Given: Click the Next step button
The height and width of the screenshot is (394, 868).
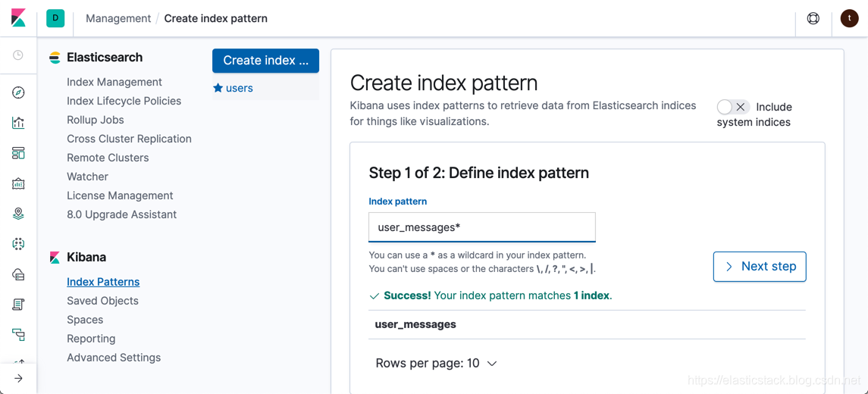Looking at the screenshot, I should 760,267.
